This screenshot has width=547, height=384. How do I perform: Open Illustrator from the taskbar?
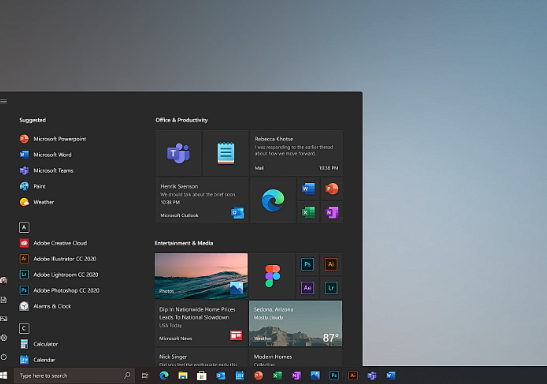(x=353, y=375)
